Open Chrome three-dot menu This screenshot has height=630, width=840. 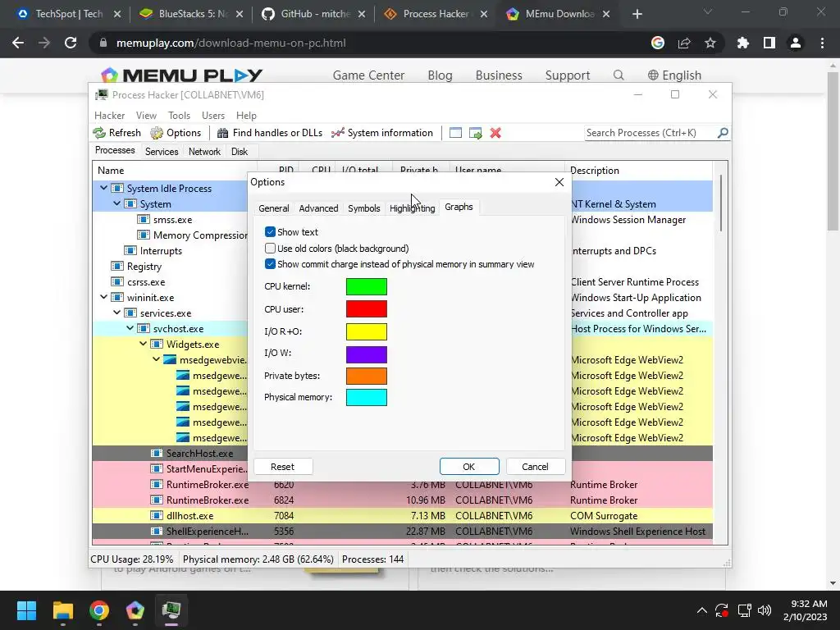click(822, 43)
